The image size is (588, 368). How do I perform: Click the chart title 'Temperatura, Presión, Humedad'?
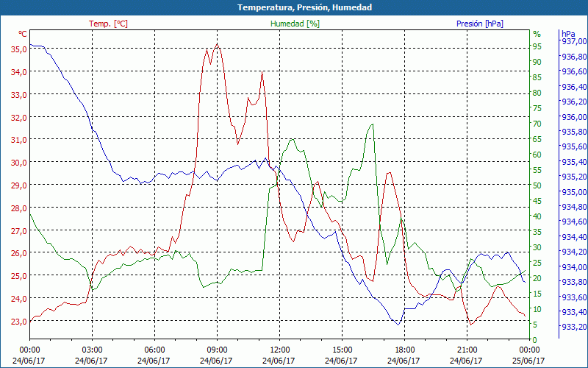(304, 7)
